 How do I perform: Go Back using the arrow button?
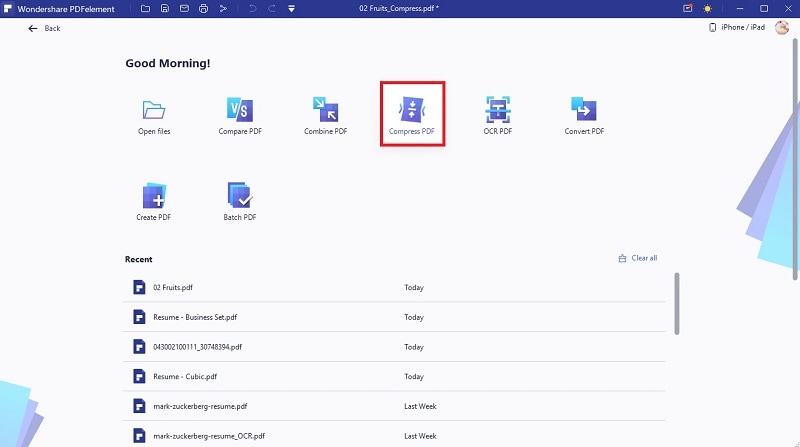click(x=44, y=29)
